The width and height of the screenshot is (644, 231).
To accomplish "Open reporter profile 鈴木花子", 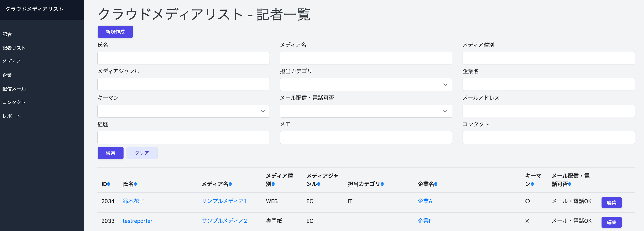I will 134,201.
